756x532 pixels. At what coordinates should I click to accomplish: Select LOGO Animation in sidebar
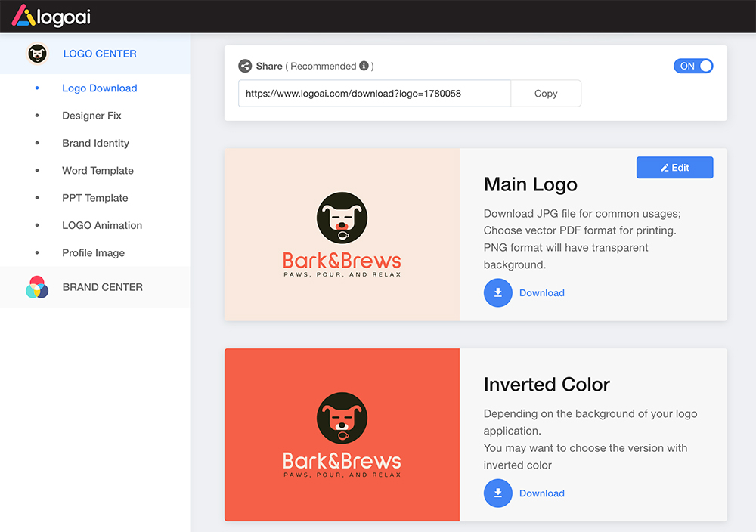coord(102,225)
